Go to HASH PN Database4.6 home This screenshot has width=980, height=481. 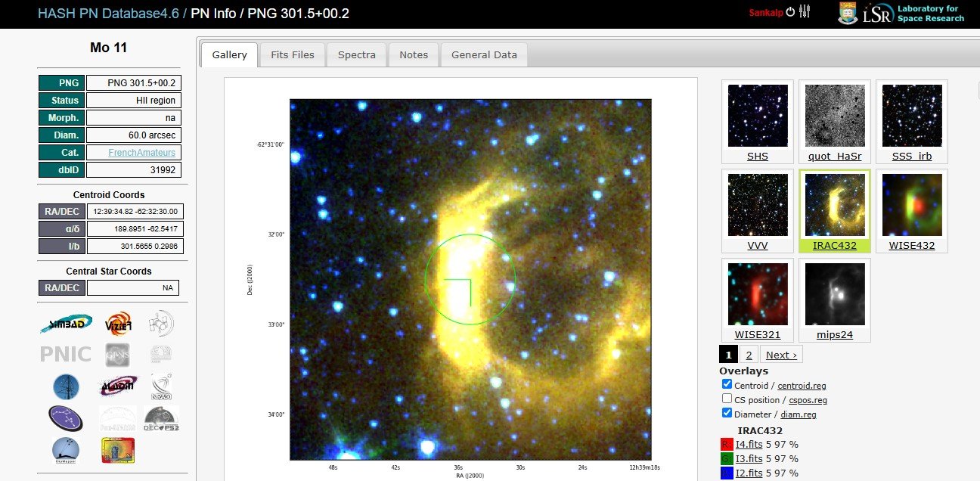(x=107, y=13)
